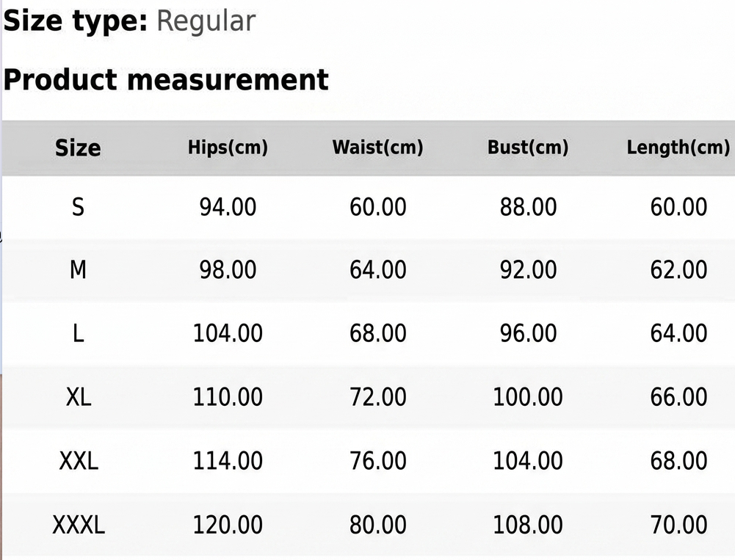Select the L size row label
This screenshot has width=735, height=560.
pos(78,334)
